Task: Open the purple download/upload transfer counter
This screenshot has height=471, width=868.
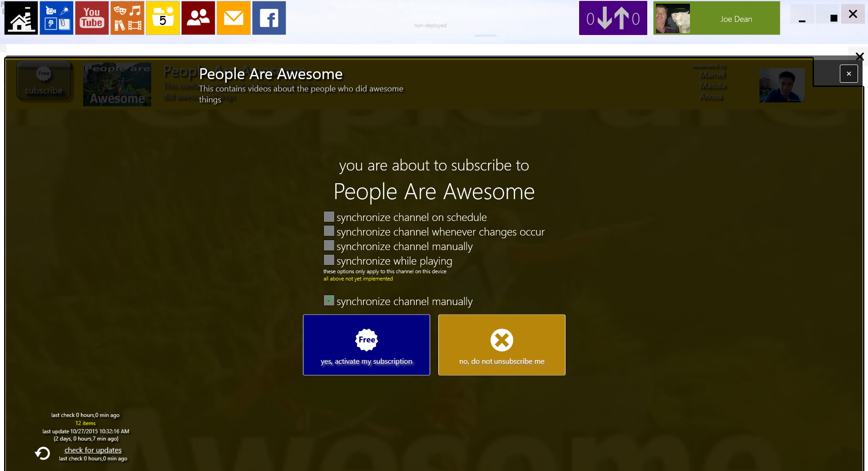Action: (x=613, y=18)
